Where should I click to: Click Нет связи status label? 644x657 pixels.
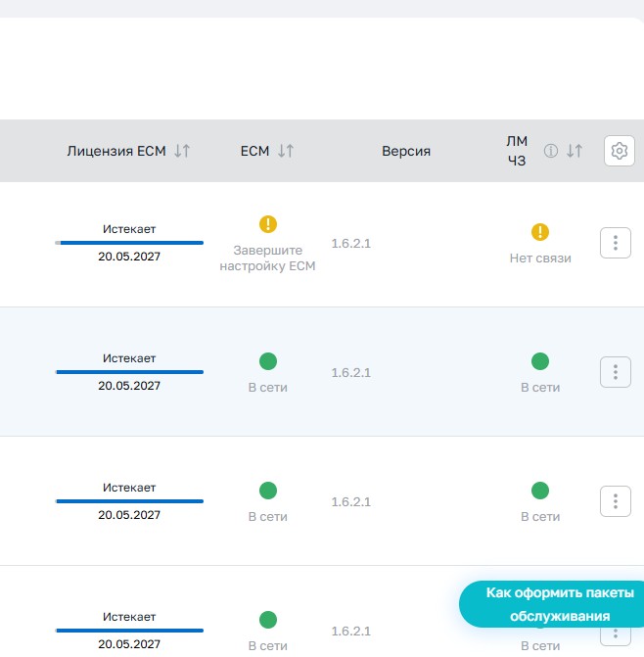[540, 258]
